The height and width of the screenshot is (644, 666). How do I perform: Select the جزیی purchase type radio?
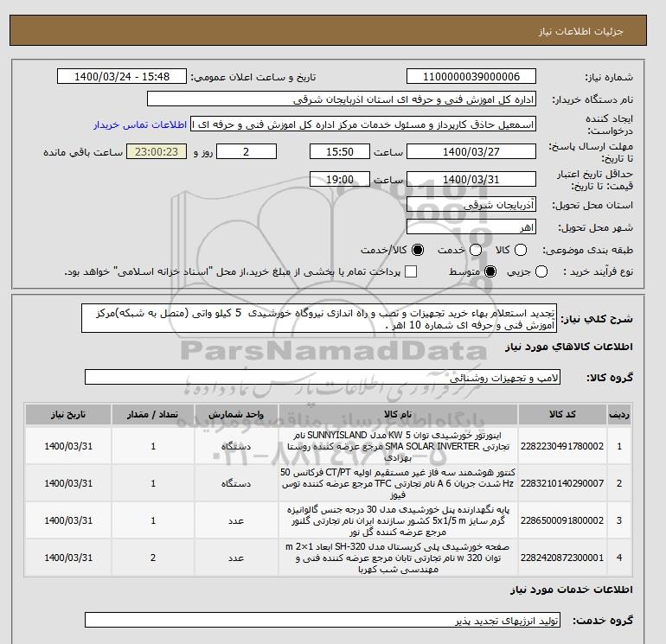tap(541, 271)
